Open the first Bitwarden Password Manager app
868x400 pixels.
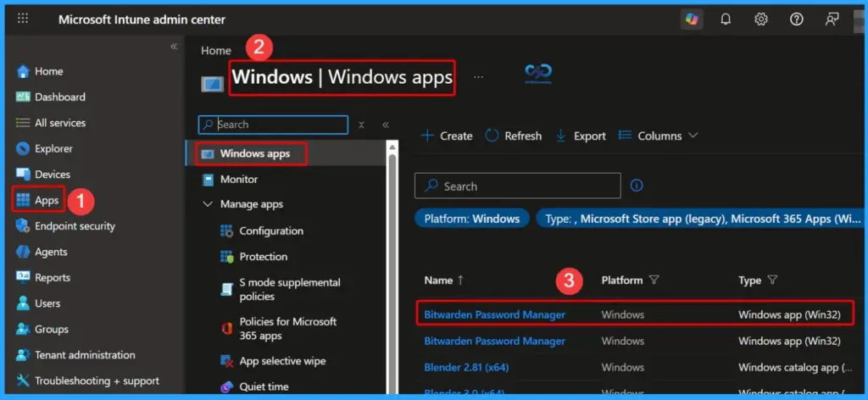(494, 314)
